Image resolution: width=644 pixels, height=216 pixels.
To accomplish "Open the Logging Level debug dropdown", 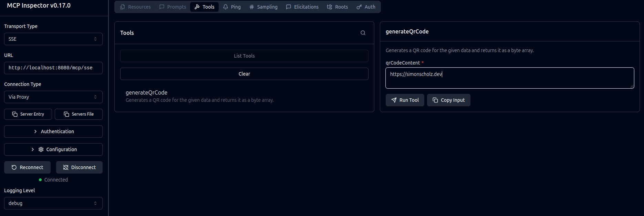I will pos(53,203).
